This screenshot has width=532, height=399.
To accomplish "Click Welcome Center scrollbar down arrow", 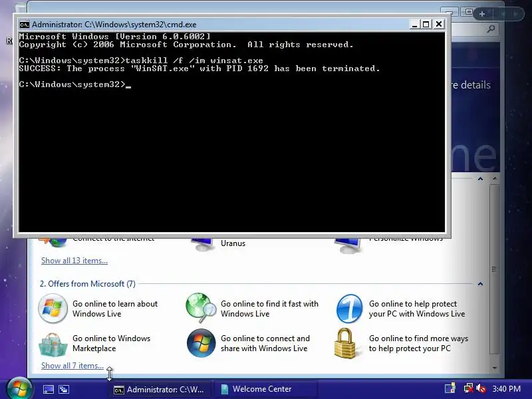I will pos(495,368).
